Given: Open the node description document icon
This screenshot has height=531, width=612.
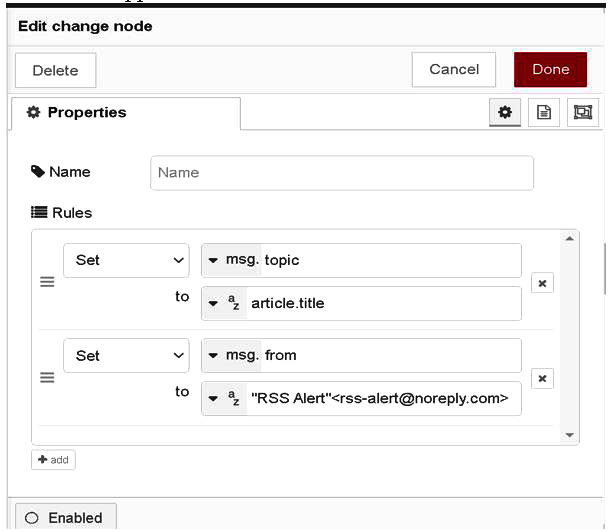Looking at the screenshot, I should click(x=543, y=113).
